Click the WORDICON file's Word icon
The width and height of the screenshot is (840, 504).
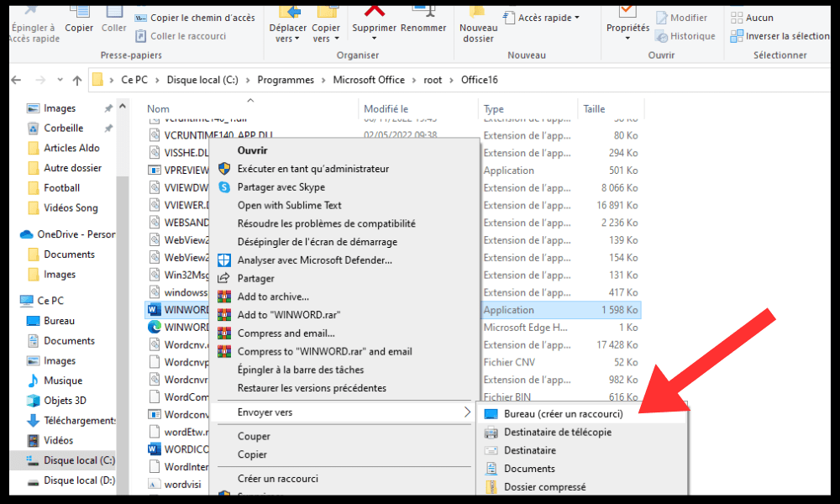click(x=155, y=449)
